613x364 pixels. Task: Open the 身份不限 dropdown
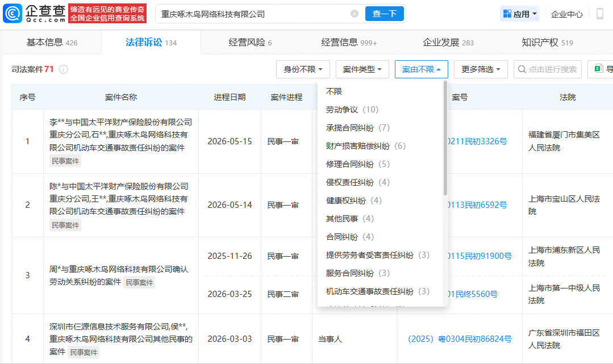click(303, 69)
